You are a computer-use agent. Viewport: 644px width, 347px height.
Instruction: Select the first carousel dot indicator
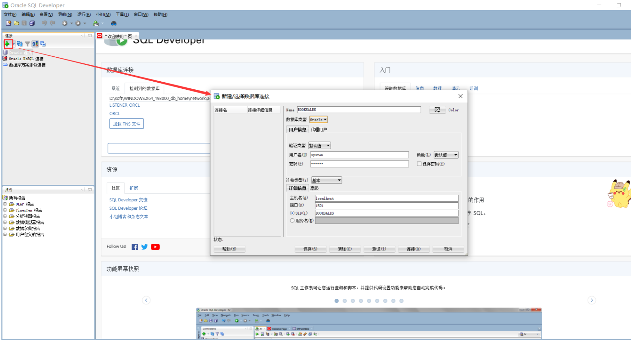[336, 301]
